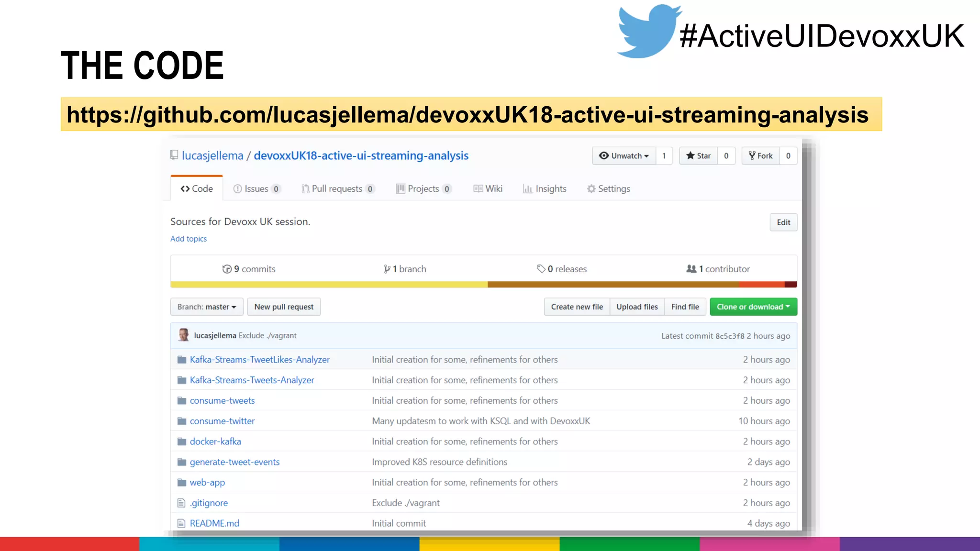Image resolution: width=980 pixels, height=551 pixels.
Task: Click 'Many updatesm to work with KSQL' commit message
Action: pyautogui.click(x=481, y=421)
